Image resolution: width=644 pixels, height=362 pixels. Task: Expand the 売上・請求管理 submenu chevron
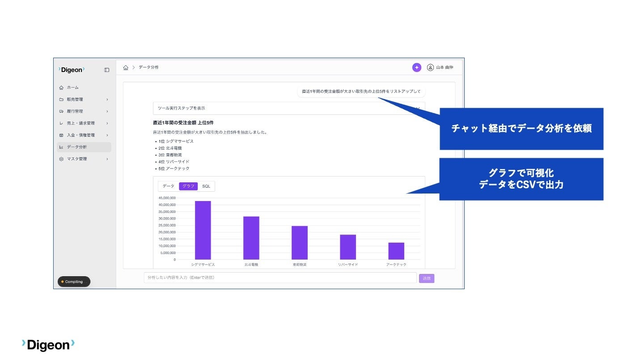107,123
